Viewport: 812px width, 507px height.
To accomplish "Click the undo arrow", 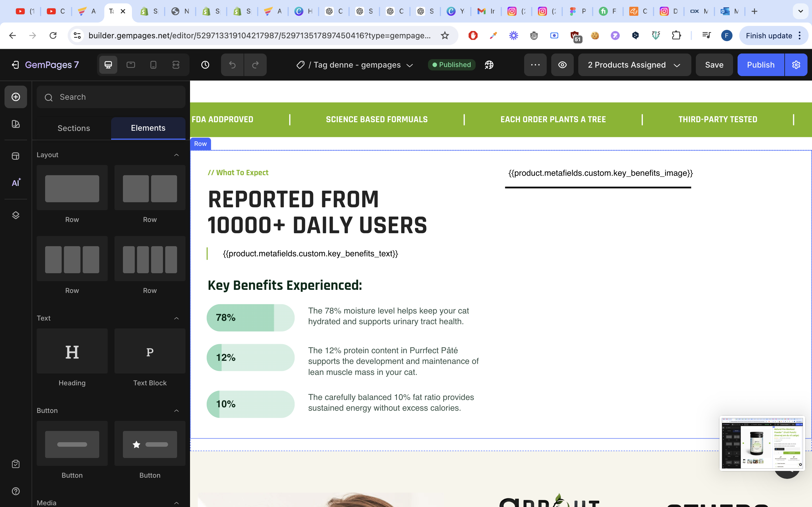I will click(x=232, y=65).
